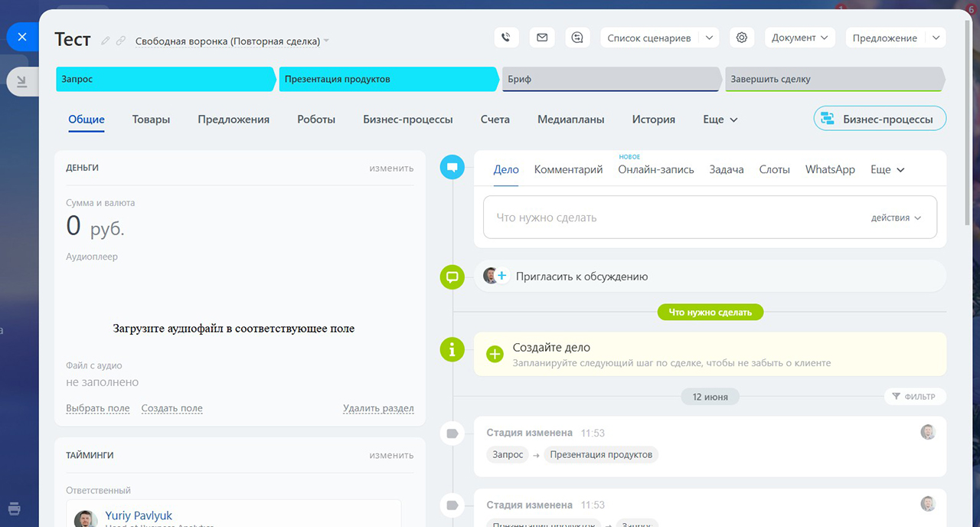The image size is (980, 527).
Task: Open the Комментарий tab in timeline
Action: click(568, 169)
